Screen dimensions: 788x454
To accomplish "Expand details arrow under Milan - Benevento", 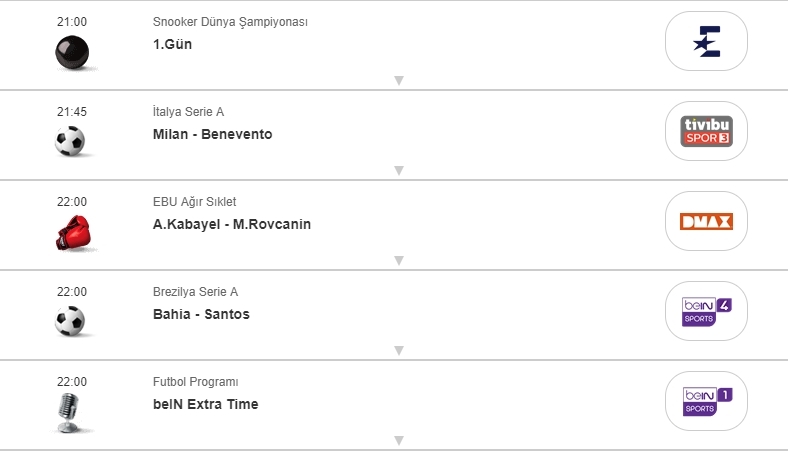I will [x=398, y=171].
